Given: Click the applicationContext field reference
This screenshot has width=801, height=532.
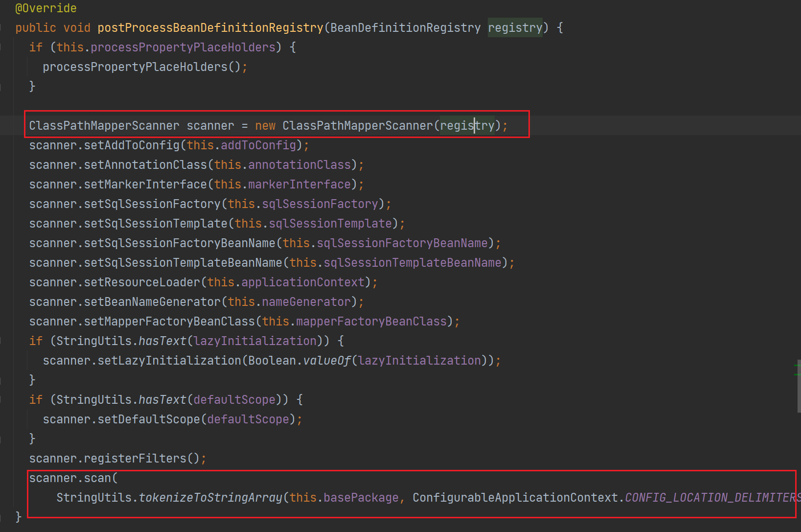Looking at the screenshot, I should (303, 282).
